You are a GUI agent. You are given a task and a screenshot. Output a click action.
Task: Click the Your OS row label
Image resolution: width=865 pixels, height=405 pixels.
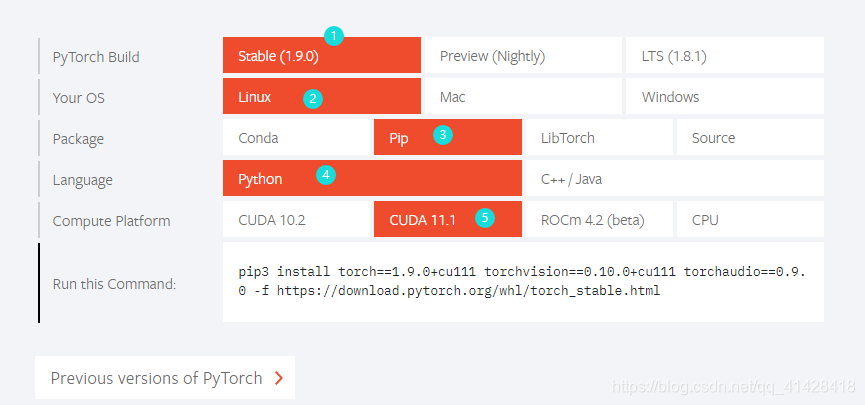pyautogui.click(x=78, y=98)
